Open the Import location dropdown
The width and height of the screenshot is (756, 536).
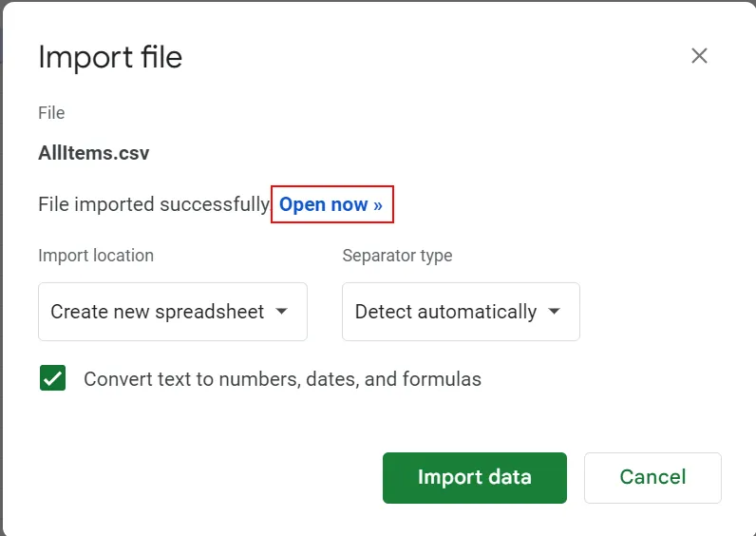point(172,312)
